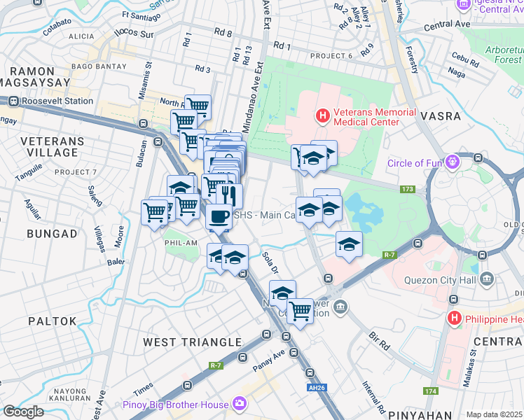Viewport: 524px width, 420px height.
Task: Click the topmost shopping cart marker near Rd 3
Action: click(198, 107)
